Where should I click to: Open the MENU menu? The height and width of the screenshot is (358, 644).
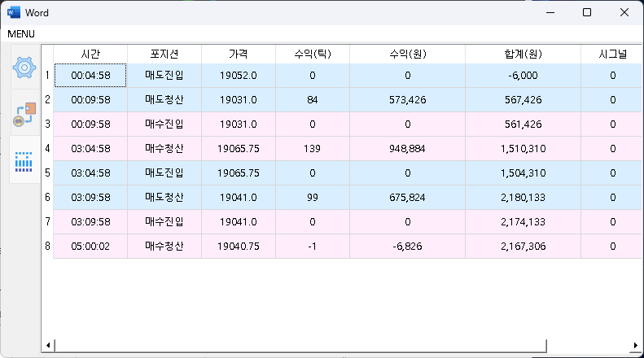pyautogui.click(x=21, y=34)
